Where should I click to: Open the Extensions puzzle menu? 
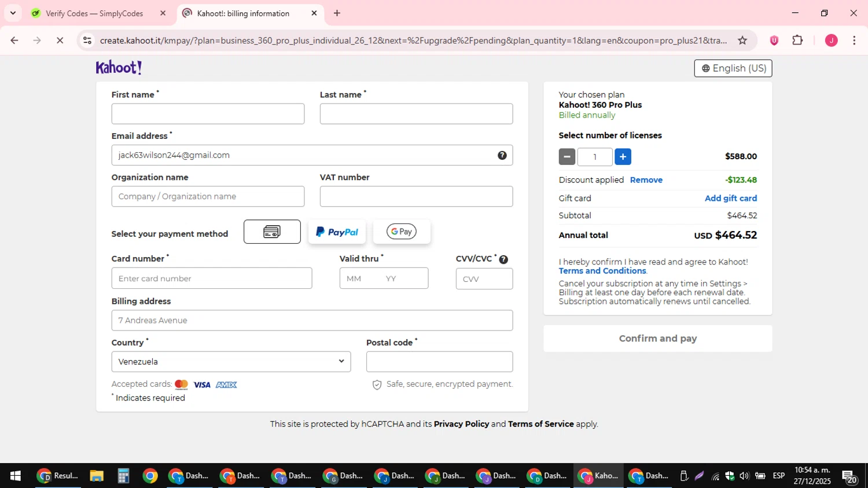(797, 40)
